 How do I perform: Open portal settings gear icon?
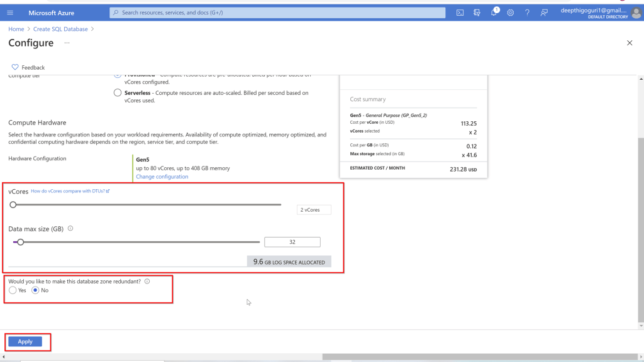pyautogui.click(x=511, y=13)
